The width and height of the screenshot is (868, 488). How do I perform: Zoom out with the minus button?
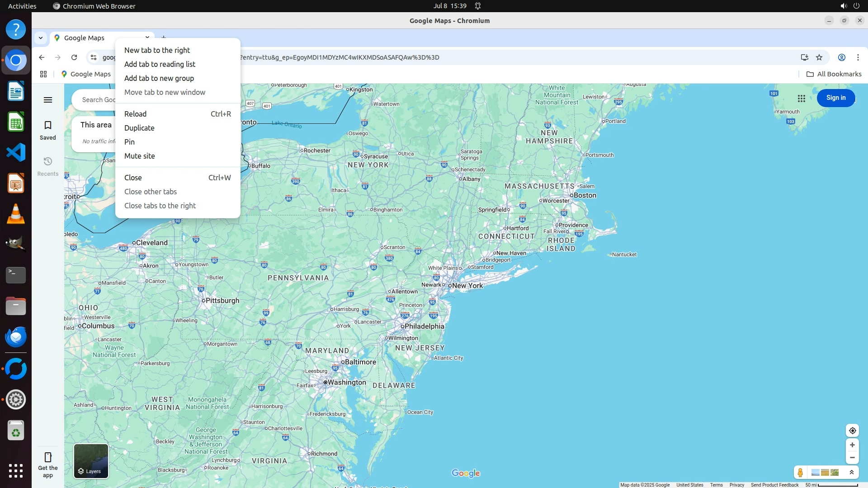coord(852,458)
